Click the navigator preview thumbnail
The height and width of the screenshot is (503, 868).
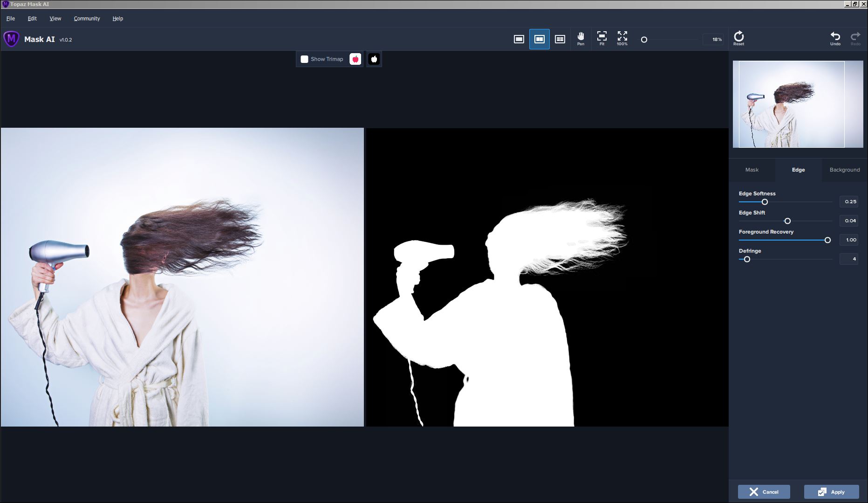[x=798, y=104]
